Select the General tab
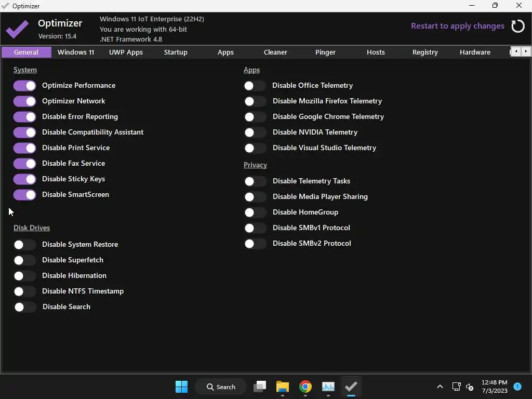532x399 pixels. click(26, 52)
